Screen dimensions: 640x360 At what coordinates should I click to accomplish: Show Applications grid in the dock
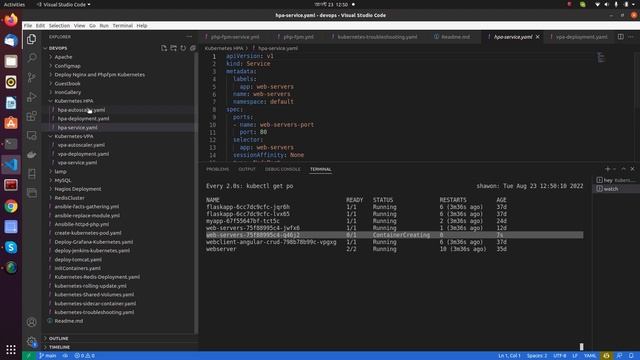pyautogui.click(x=11, y=349)
